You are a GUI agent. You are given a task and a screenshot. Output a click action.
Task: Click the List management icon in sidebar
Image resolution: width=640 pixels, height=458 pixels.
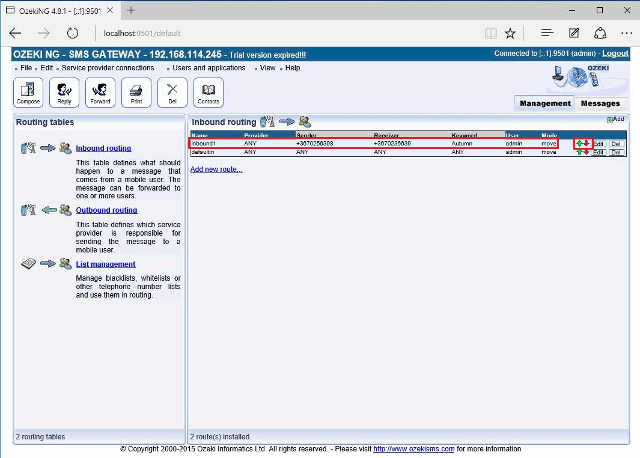(46, 264)
